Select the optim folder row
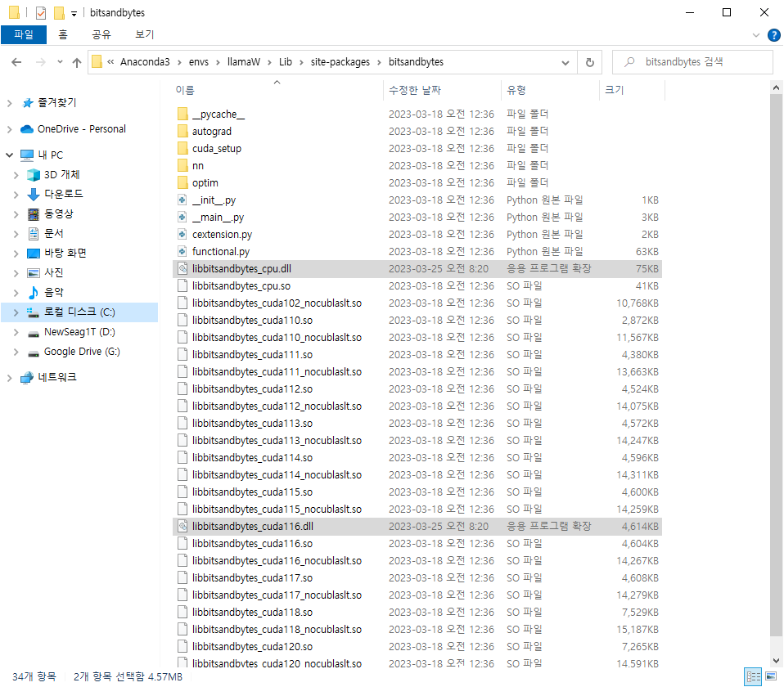Image resolution: width=784 pixels, height=687 pixels. 417,183
